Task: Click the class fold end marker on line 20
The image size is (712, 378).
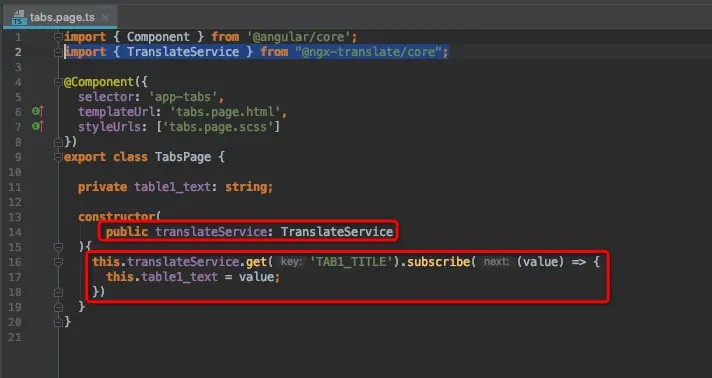Action: (x=58, y=323)
